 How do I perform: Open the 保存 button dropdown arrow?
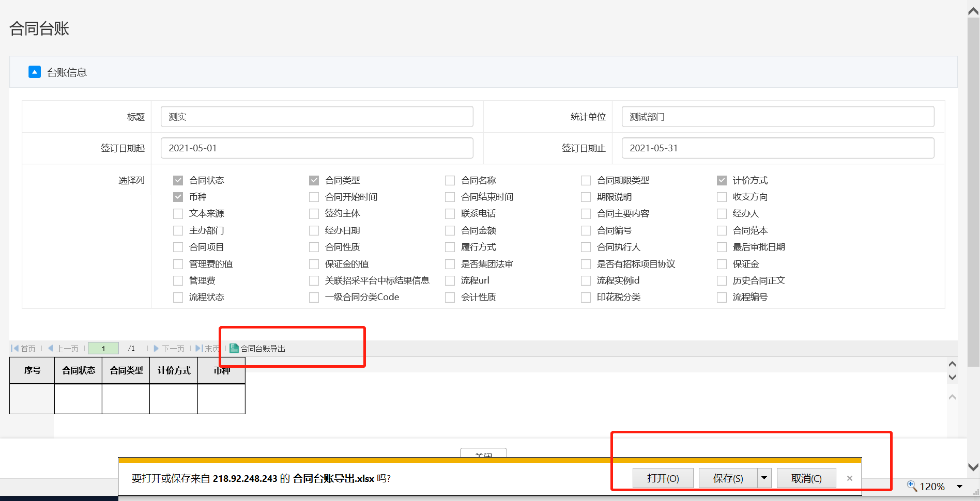(x=764, y=478)
